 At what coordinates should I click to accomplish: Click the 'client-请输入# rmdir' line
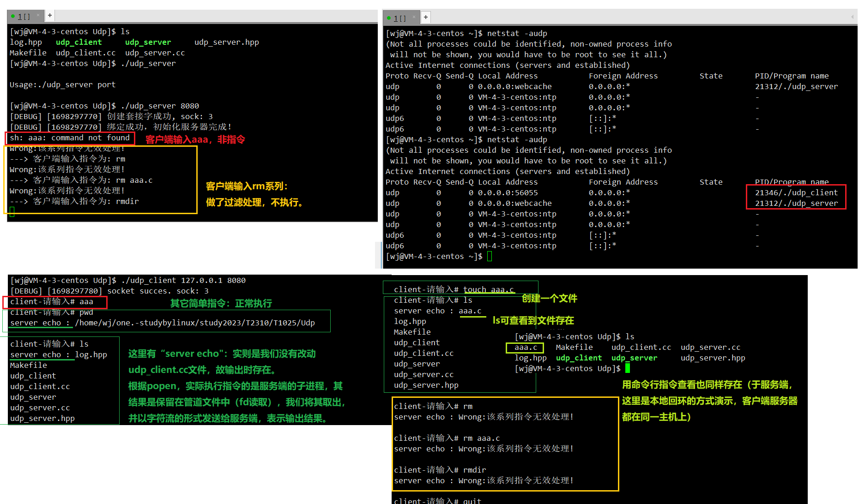click(440, 470)
